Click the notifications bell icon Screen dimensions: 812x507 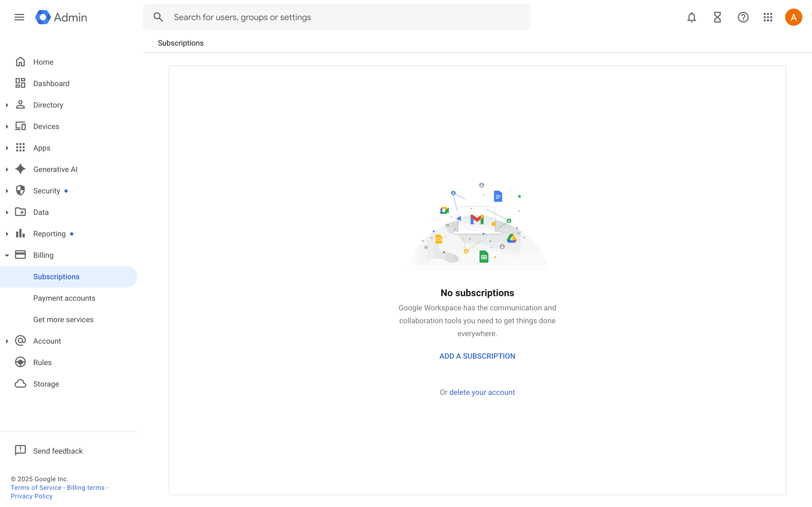(x=691, y=17)
